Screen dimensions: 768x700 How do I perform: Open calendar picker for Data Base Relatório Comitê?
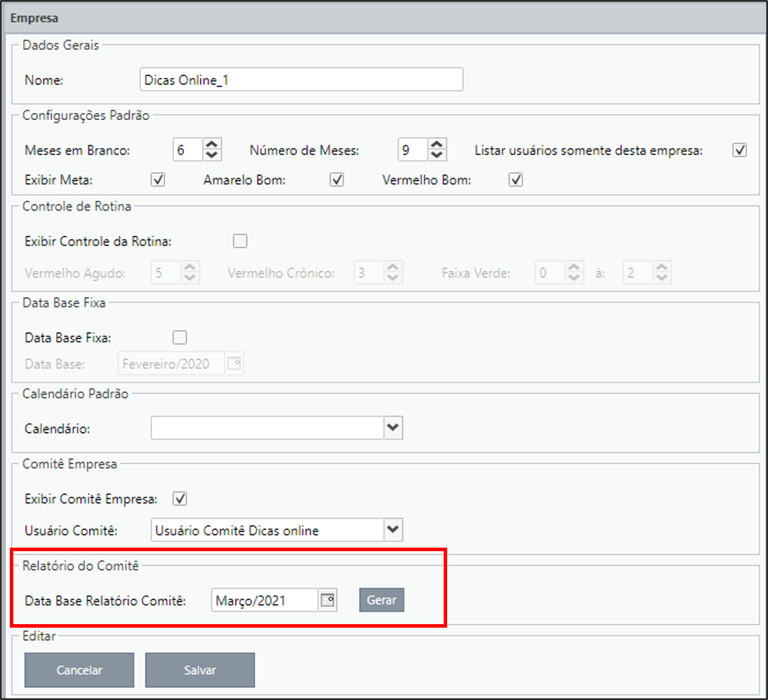pos(327,600)
